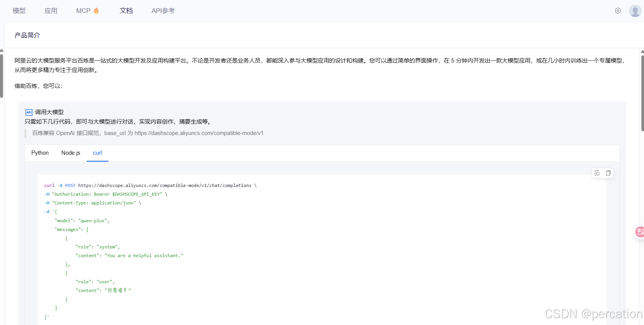
Task: Click the "messages": [ code line
Action: pos(72,229)
